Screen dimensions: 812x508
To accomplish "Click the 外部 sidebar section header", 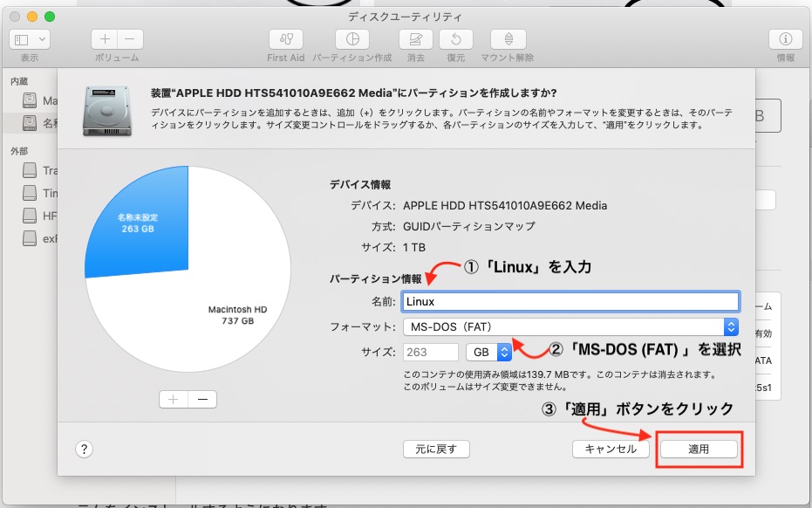I will click(x=19, y=151).
